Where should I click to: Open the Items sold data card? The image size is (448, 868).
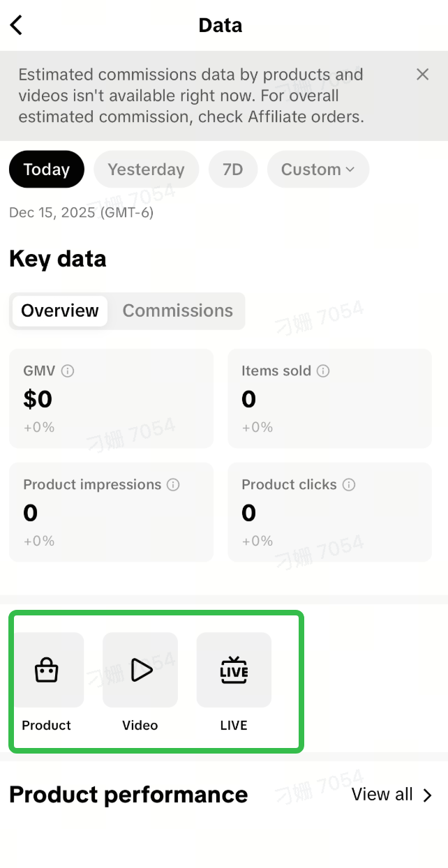tap(329, 398)
